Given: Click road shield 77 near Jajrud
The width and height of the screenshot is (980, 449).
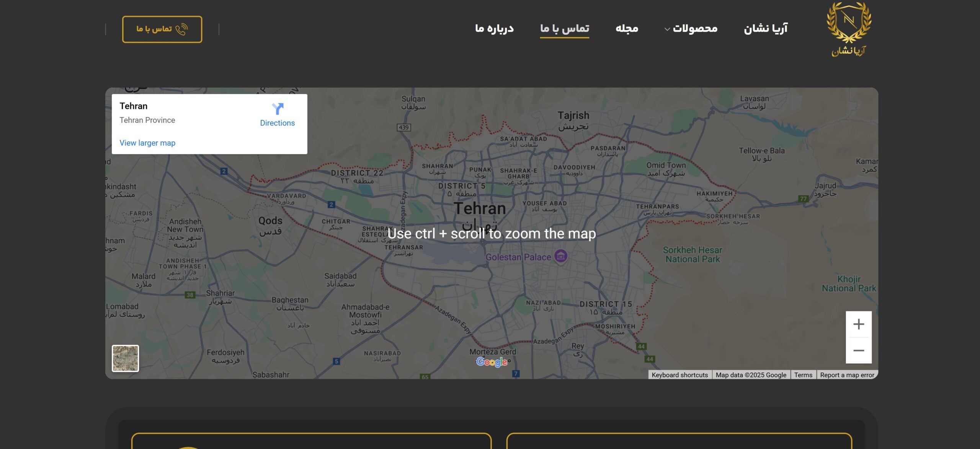Looking at the screenshot, I should (x=803, y=198).
